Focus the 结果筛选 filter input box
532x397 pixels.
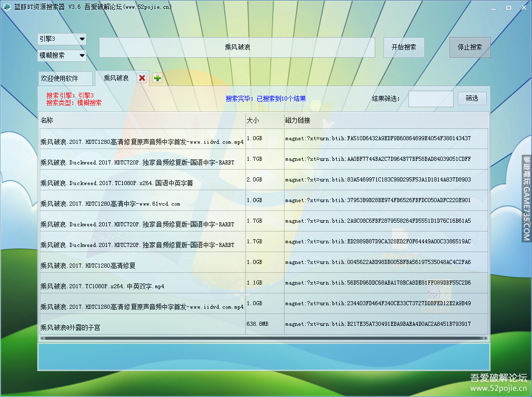[431, 99]
